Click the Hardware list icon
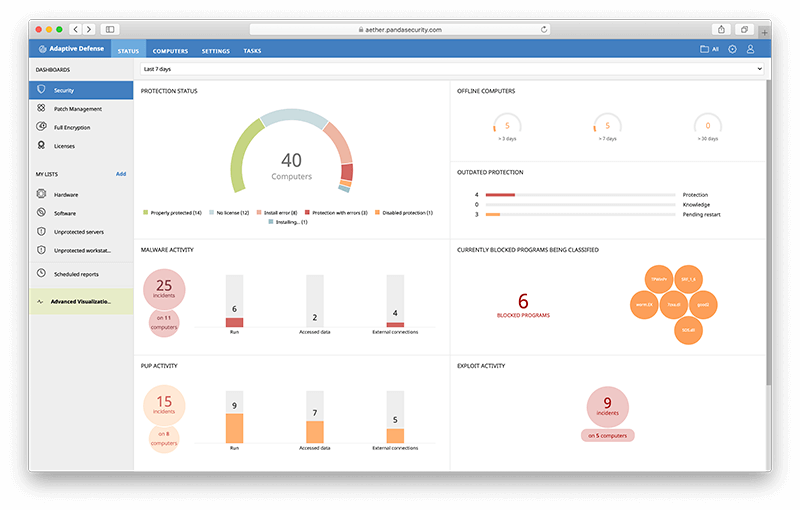The width and height of the screenshot is (800, 510). coord(42,194)
